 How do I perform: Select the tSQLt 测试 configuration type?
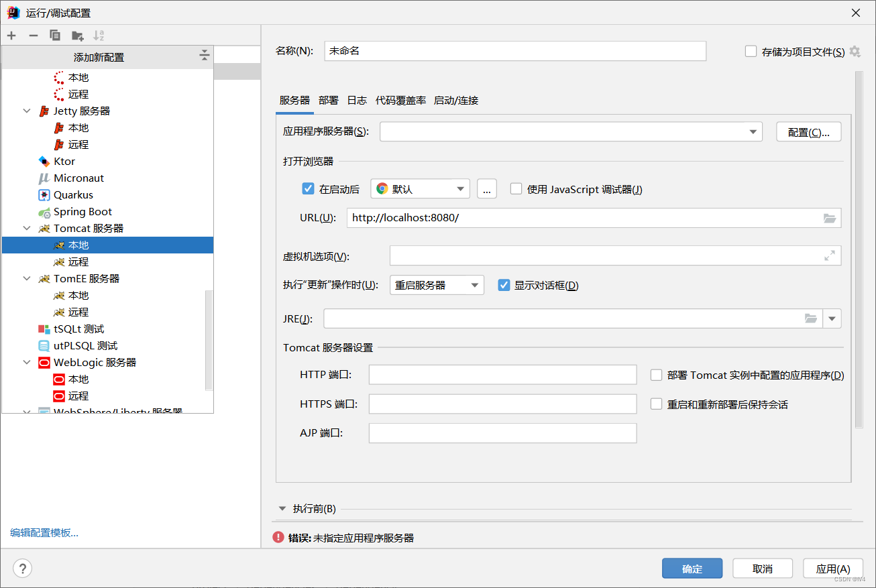pyautogui.click(x=107, y=329)
